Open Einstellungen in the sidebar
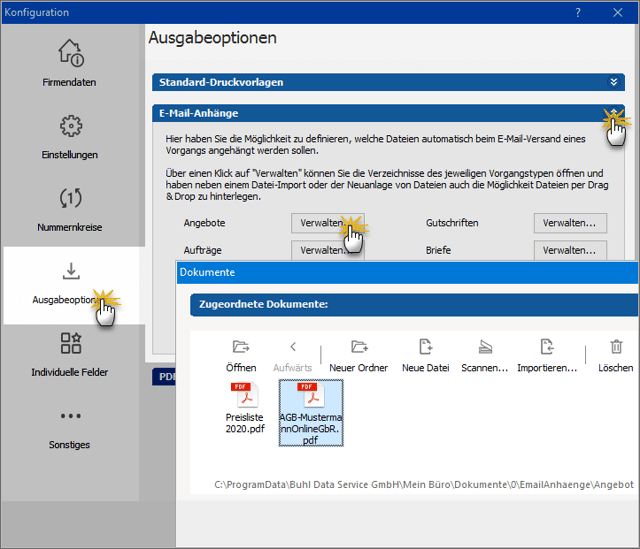Screen dimensions: 640x549 (70, 135)
